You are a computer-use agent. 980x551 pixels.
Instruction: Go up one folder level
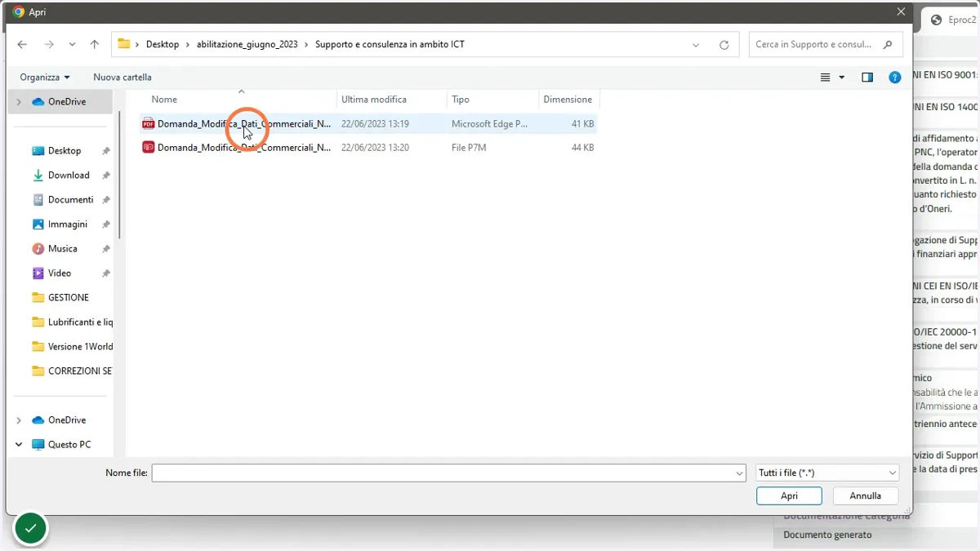[95, 45]
